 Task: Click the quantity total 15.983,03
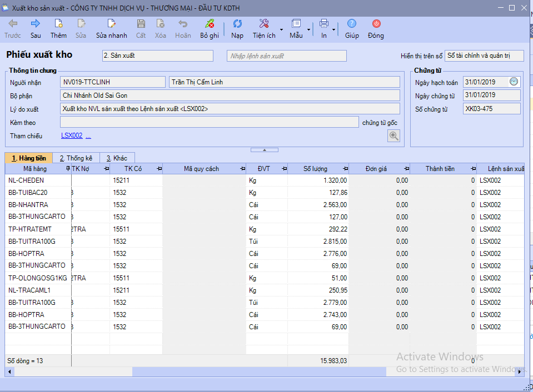(x=318, y=361)
